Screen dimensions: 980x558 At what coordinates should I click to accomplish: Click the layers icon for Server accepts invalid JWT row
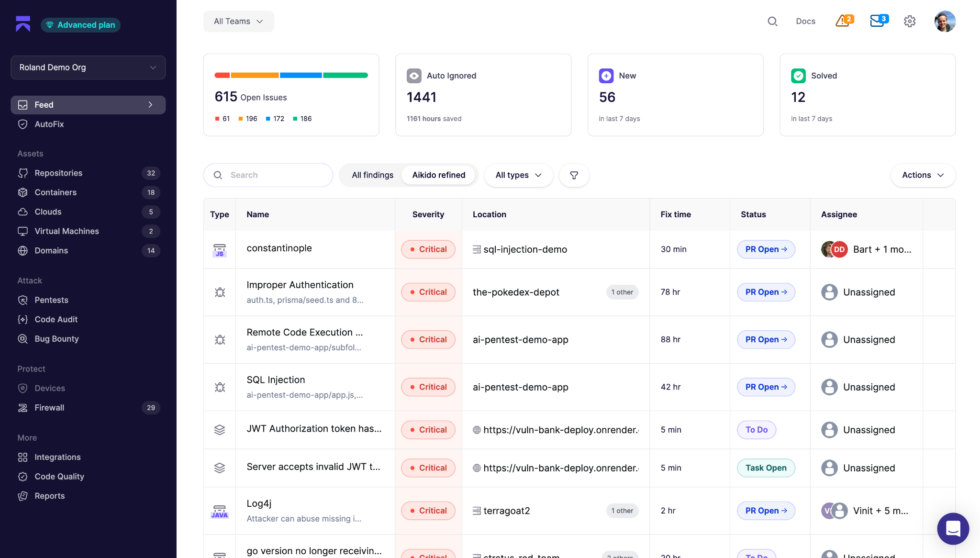(220, 468)
